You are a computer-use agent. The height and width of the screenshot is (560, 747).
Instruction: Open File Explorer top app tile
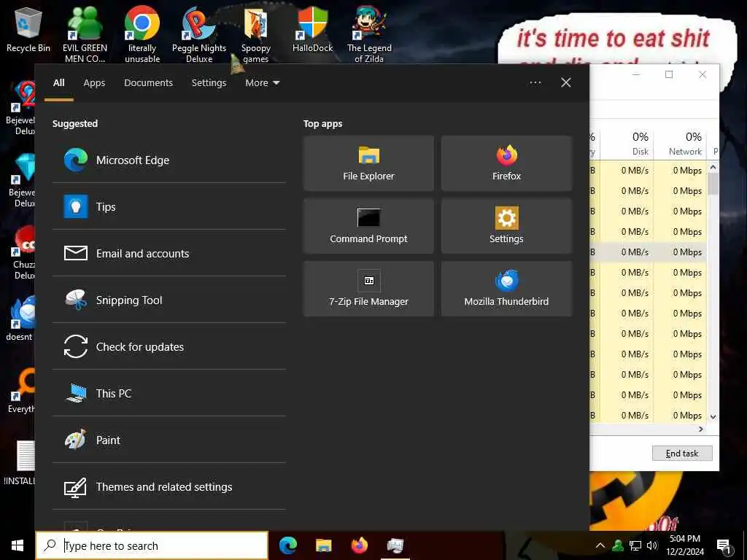click(368, 163)
